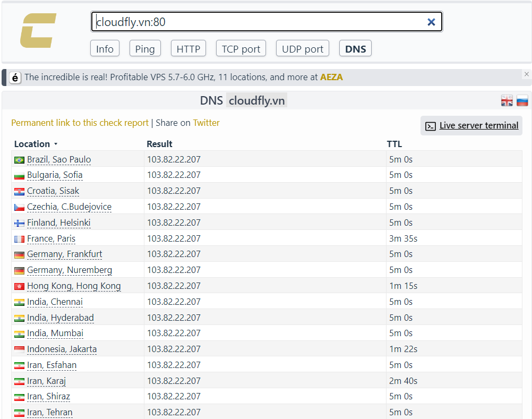The width and height of the screenshot is (532, 419).
Task: Sort by the Location column dropdown arrow
Action: (56, 144)
